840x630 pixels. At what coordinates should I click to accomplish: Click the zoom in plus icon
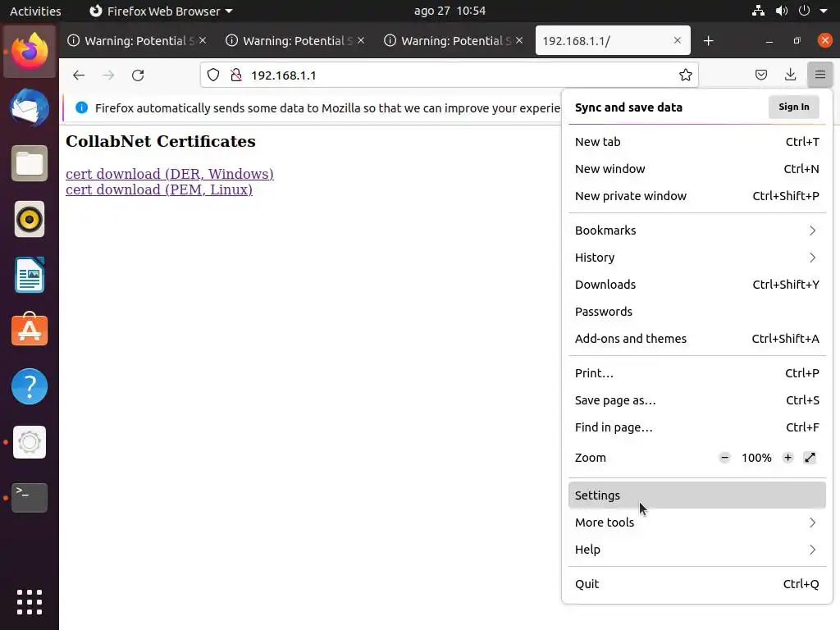click(x=787, y=458)
